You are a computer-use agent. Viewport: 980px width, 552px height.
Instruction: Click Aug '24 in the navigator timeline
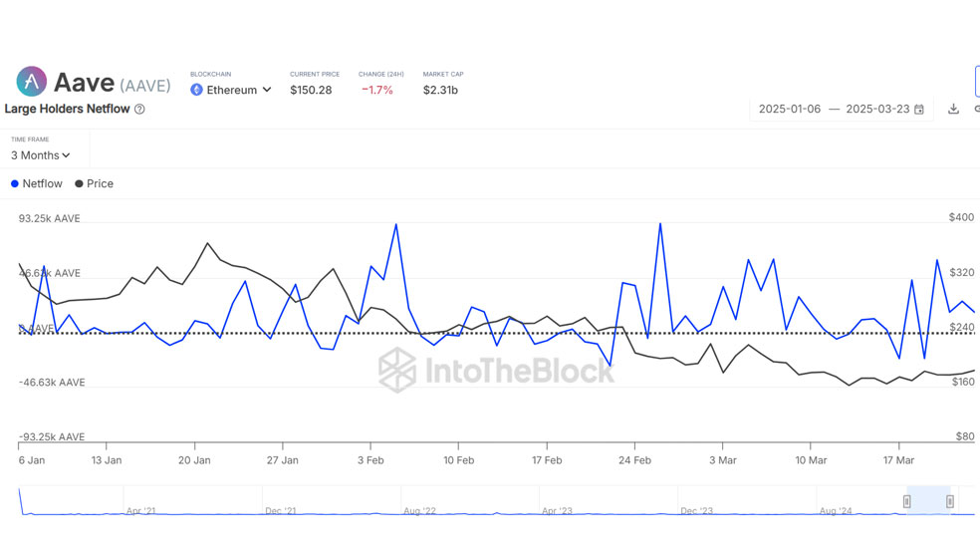coord(836,511)
